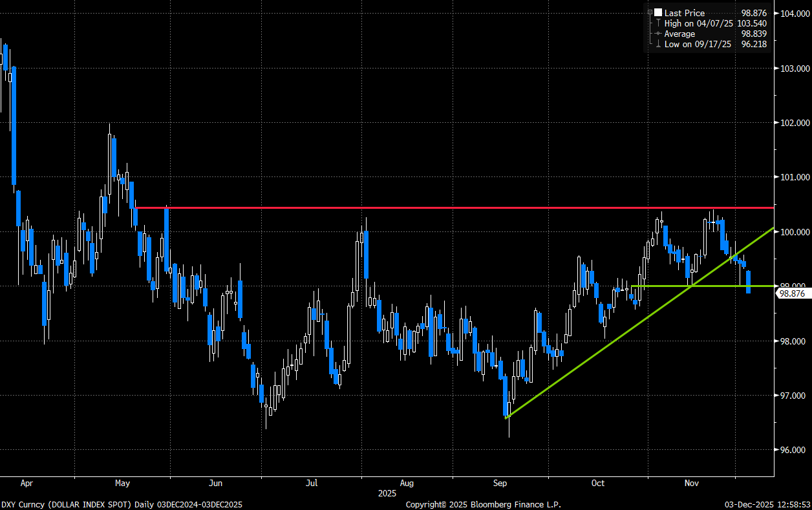Click the Jul label on the date axis
The image size is (812, 510).
click(312, 482)
